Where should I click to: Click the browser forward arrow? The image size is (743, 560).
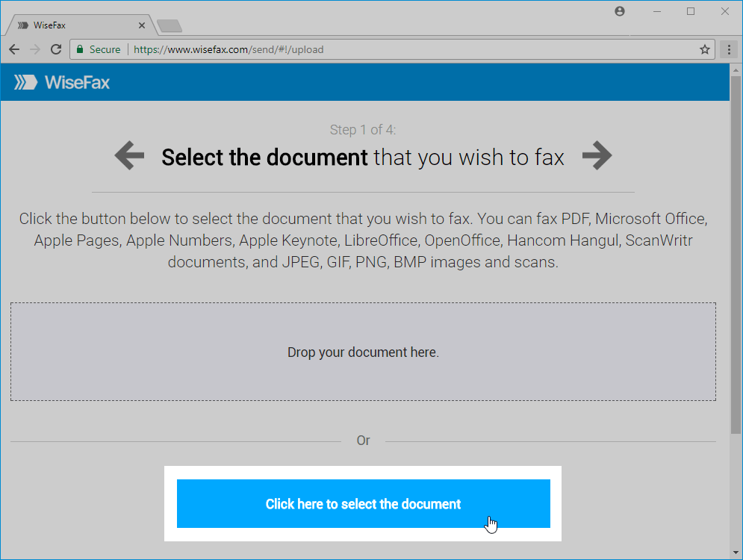(x=34, y=49)
